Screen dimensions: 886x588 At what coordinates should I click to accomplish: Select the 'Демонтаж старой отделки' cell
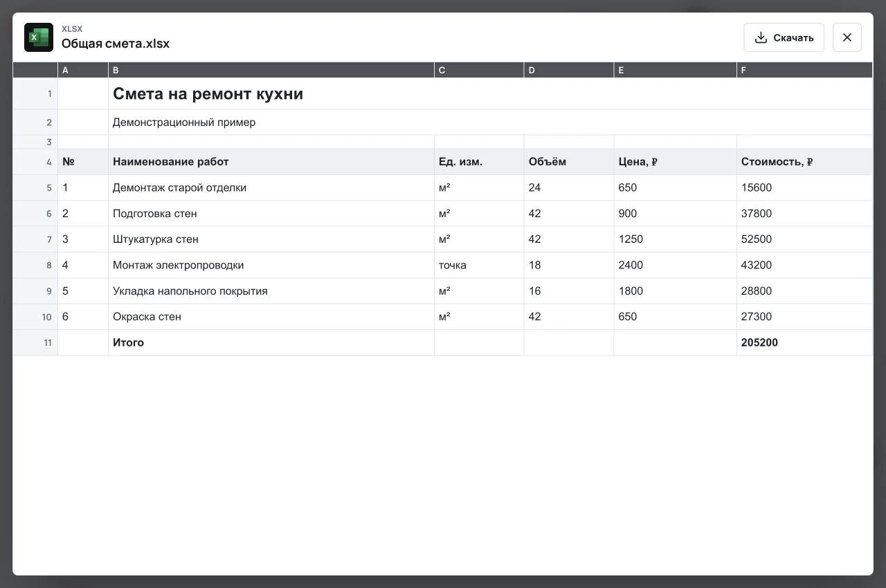coord(271,187)
